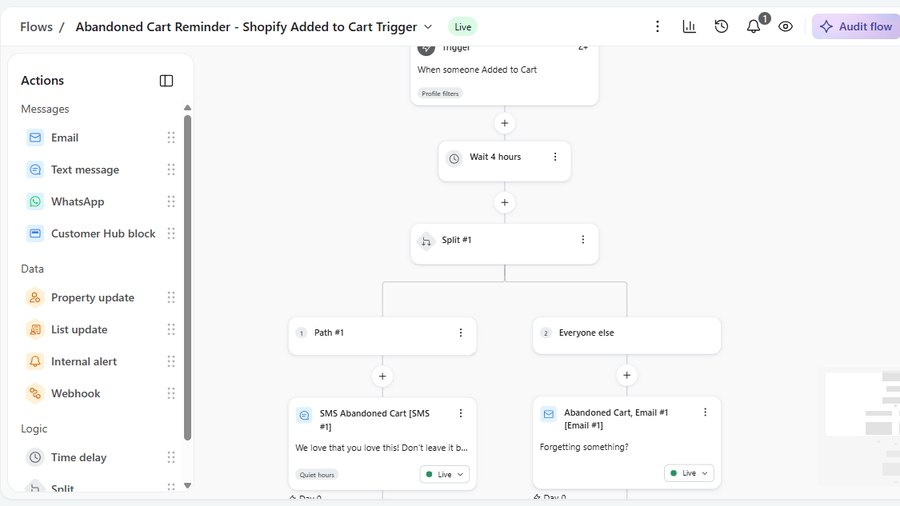Image resolution: width=900 pixels, height=506 pixels.
Task: Expand the flow name dropdown chevron
Action: (428, 27)
